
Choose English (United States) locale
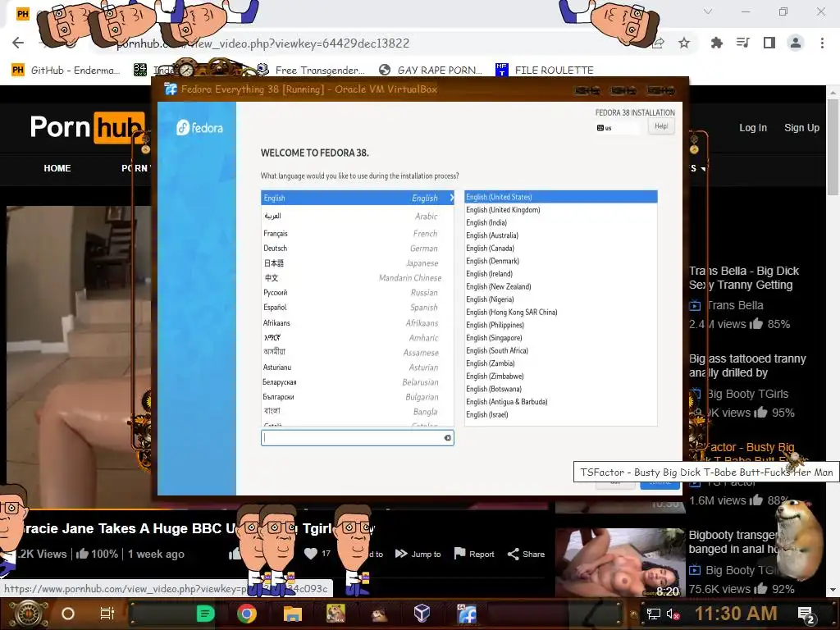561,197
